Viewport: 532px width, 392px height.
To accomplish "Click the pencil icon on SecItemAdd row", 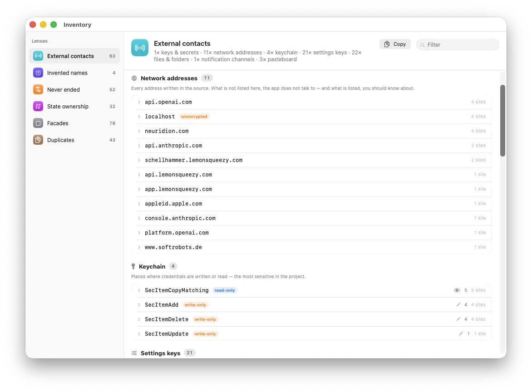I will point(458,304).
